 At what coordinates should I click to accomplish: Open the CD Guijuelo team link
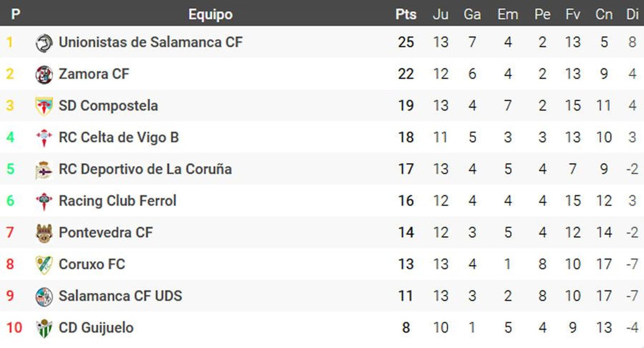[x=96, y=327]
